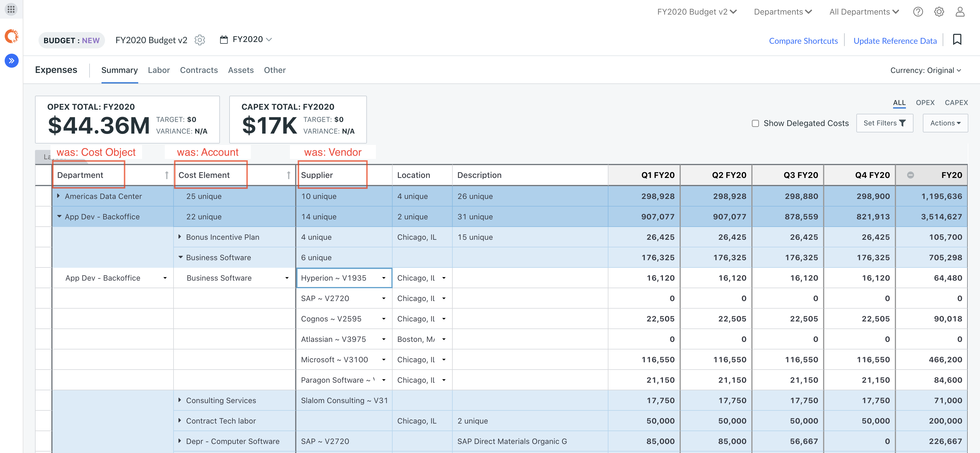980x453 pixels.
Task: Open the Chicago location dropdown in Hyperion row
Action: 444,278
